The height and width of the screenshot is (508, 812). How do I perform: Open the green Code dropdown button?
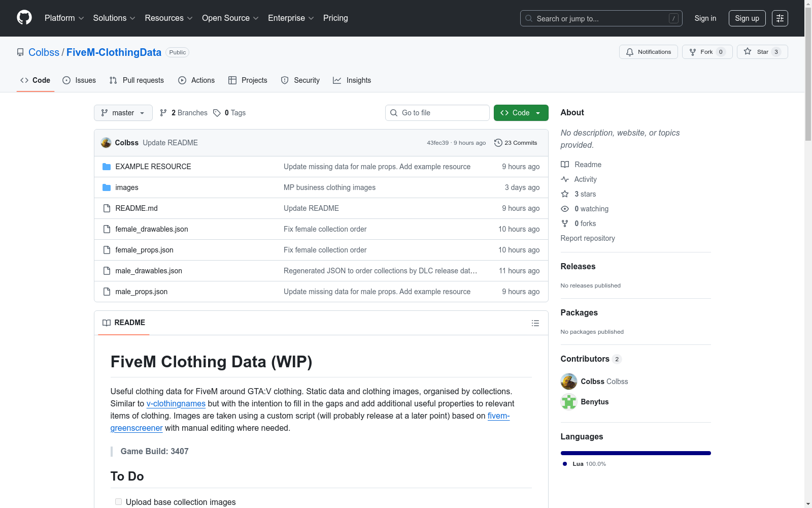point(521,113)
